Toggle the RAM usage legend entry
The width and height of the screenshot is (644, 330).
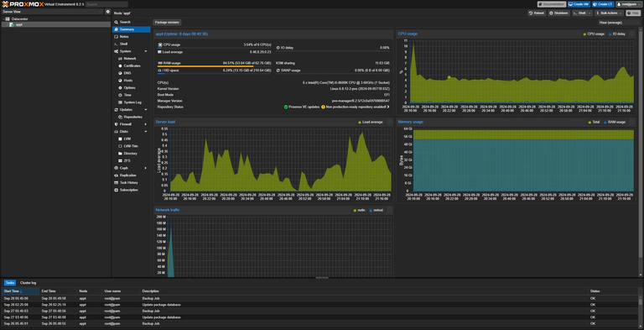tap(615, 123)
